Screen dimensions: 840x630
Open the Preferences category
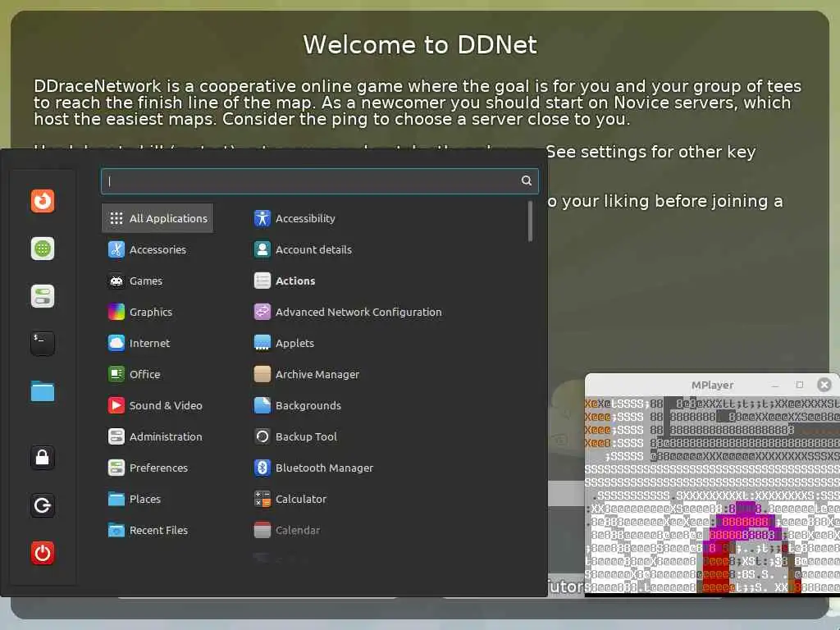(157, 468)
